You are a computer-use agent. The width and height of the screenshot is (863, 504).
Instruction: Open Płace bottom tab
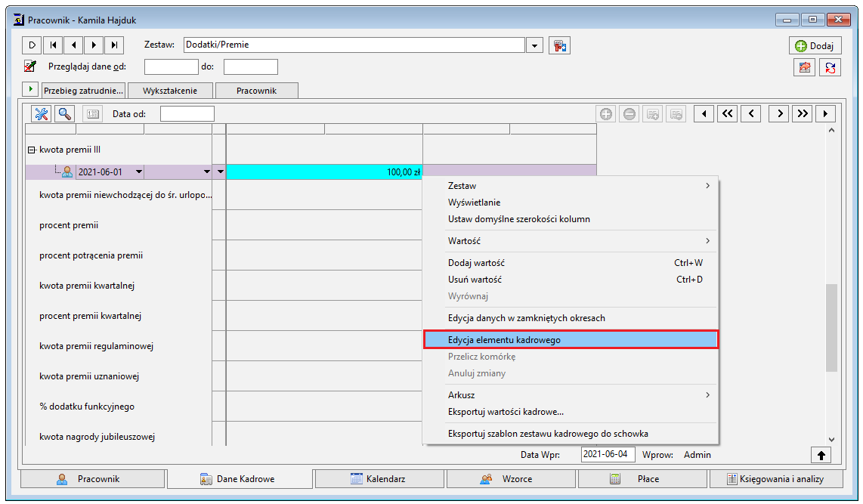(x=642, y=479)
